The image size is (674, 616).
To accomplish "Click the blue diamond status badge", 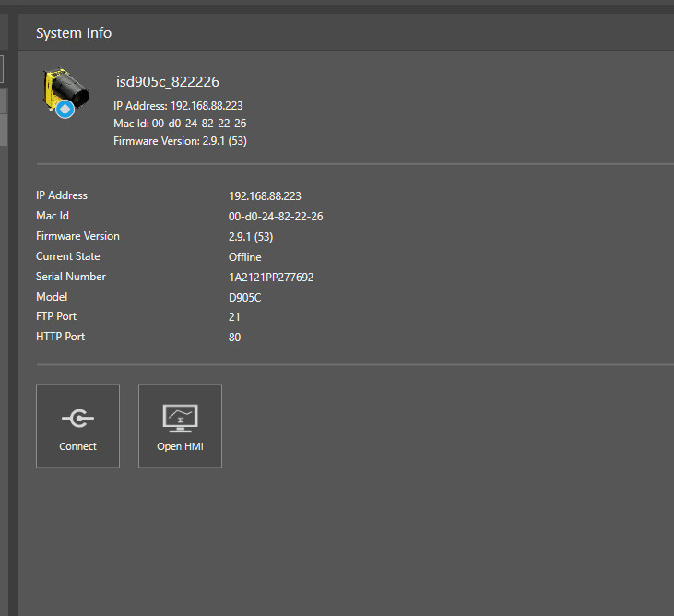I will coord(65,109).
